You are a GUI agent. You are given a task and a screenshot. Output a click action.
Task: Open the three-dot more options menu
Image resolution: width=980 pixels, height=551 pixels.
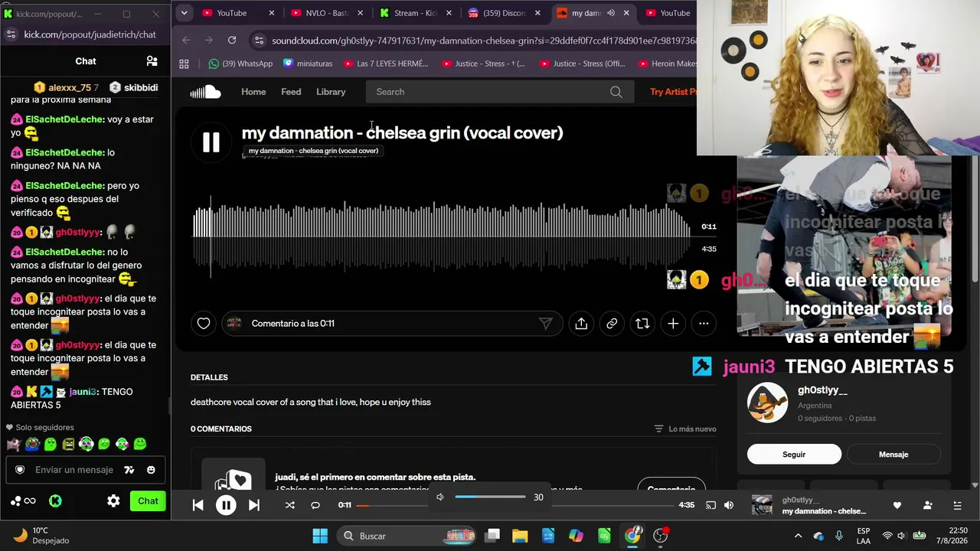pyautogui.click(x=704, y=324)
